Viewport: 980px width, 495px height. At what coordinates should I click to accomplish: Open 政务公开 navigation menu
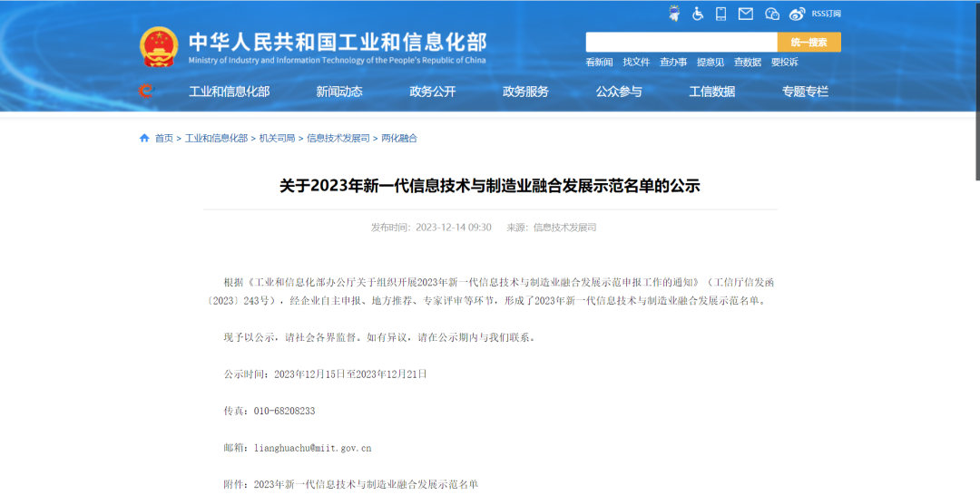433,92
